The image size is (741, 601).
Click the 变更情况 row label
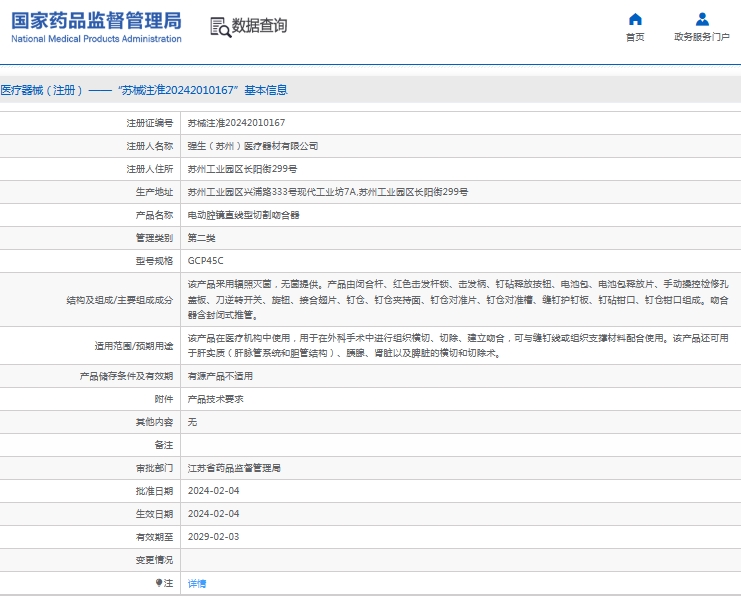point(155,560)
